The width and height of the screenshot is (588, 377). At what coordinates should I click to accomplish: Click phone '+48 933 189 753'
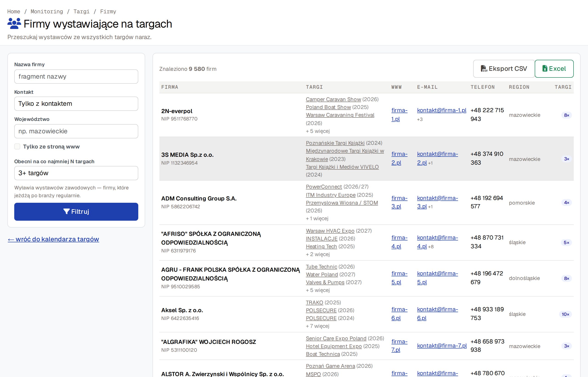[x=487, y=314]
